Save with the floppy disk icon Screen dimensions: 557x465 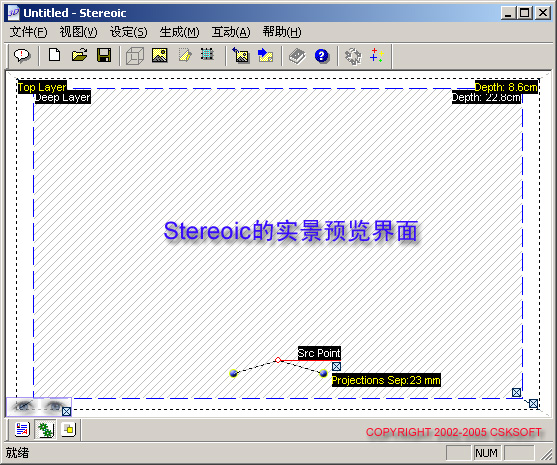pyautogui.click(x=104, y=55)
